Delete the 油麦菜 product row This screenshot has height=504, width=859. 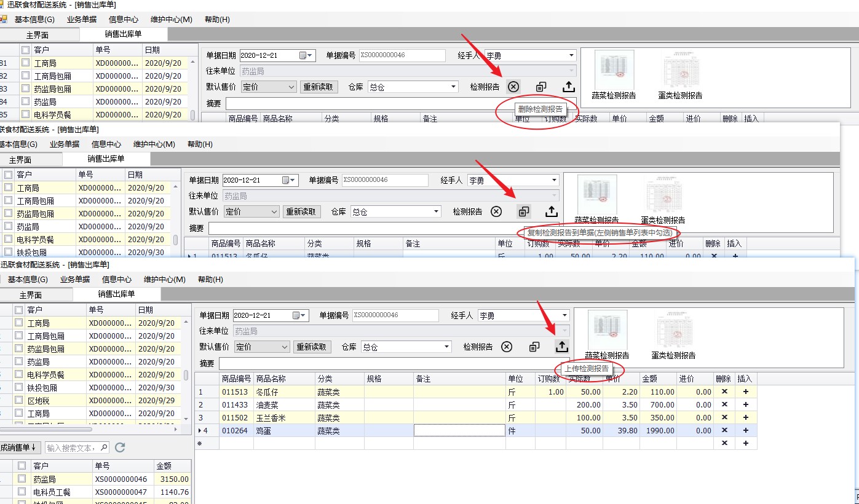coord(724,404)
